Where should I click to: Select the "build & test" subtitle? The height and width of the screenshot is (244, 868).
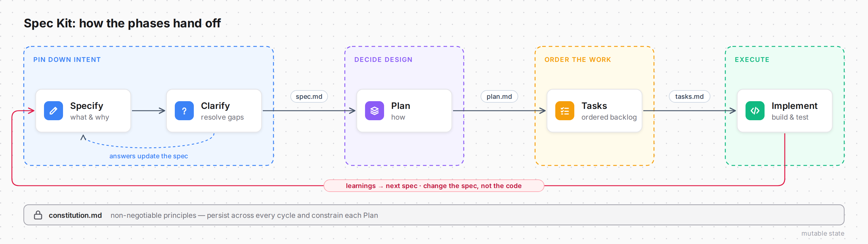click(x=790, y=117)
